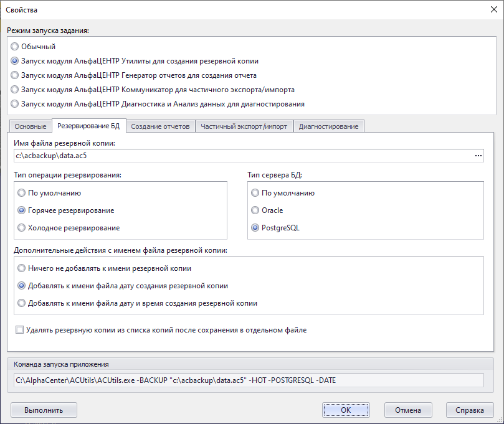Select Oracle as database server type
This screenshot has height=424, width=504.
click(x=255, y=210)
